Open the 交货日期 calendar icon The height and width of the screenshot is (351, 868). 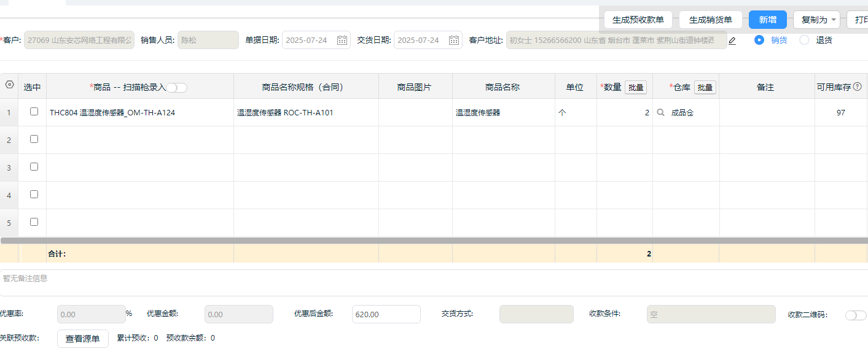click(x=454, y=40)
